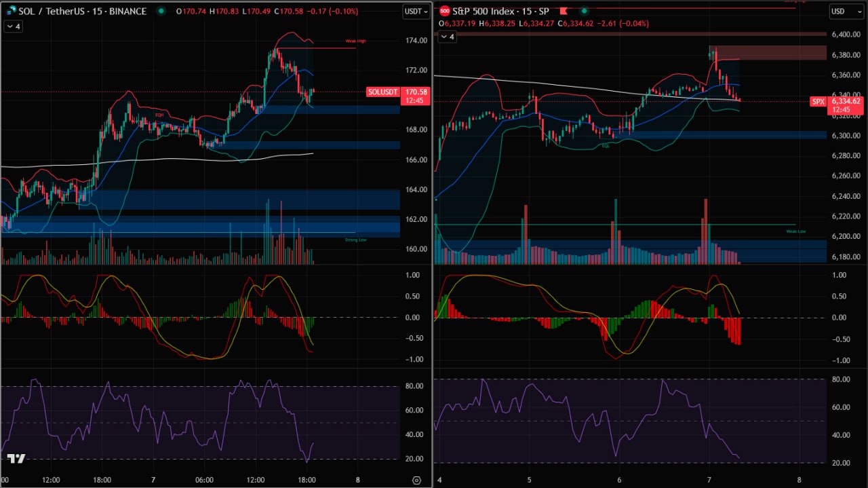Click the 6,400.00 price axis label
This screenshot has width=868, height=488.
846,35
